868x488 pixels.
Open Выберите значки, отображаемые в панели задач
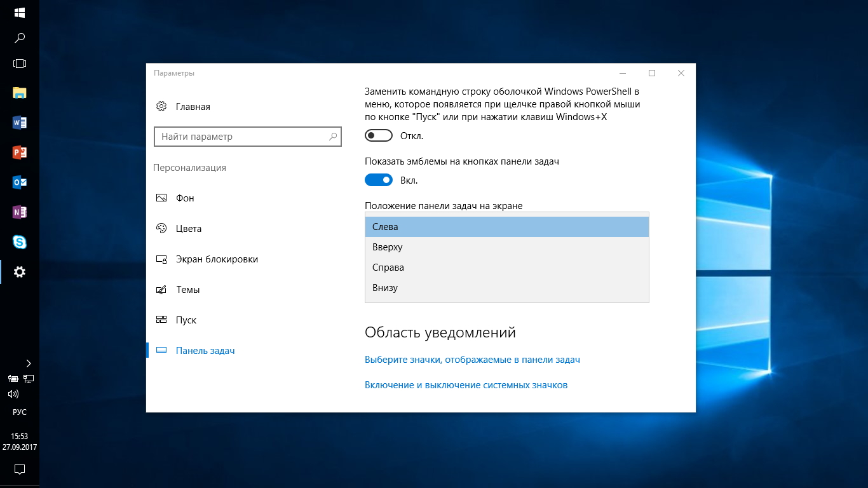472,360
